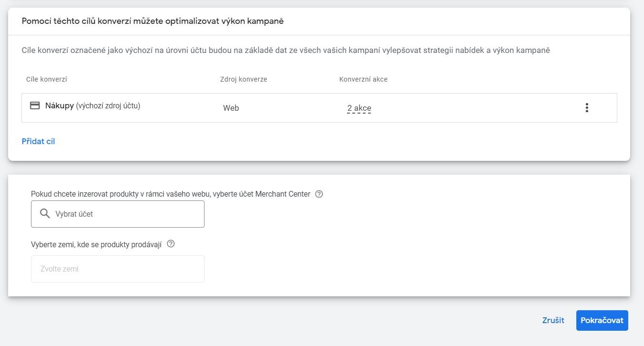Click the Zrušit button
Screen dimensions: 644x346
pos(553,320)
